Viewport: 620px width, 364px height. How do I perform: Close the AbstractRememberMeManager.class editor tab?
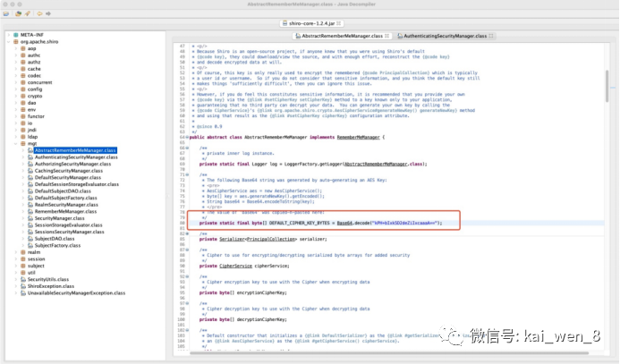pos(387,36)
